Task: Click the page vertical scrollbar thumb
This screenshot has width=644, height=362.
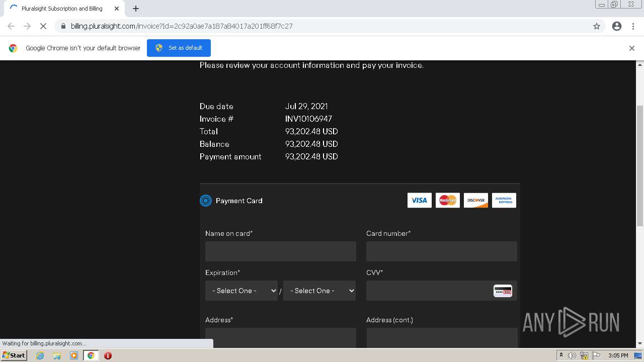Action: click(x=640, y=166)
